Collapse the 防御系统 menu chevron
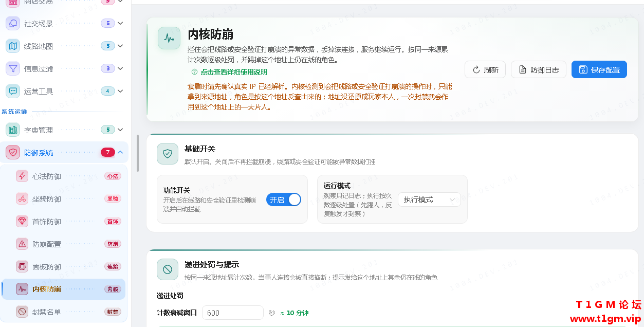Image resolution: width=644 pixels, height=327 pixels. (120, 152)
